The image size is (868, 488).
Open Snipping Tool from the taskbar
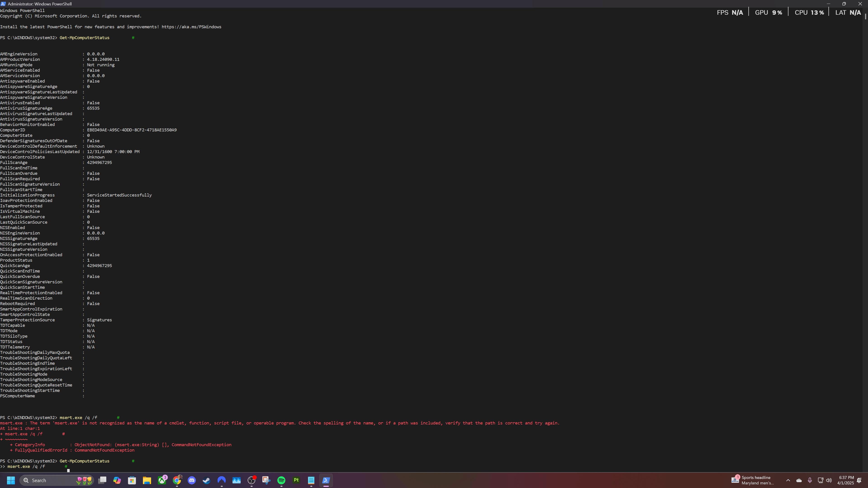[x=266, y=480]
